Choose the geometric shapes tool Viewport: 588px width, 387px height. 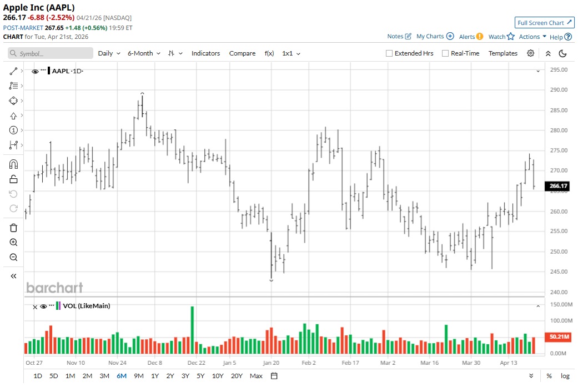pyautogui.click(x=13, y=101)
